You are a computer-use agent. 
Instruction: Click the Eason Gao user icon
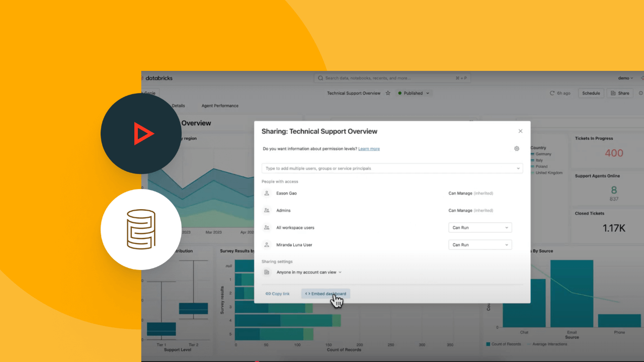[x=267, y=193]
